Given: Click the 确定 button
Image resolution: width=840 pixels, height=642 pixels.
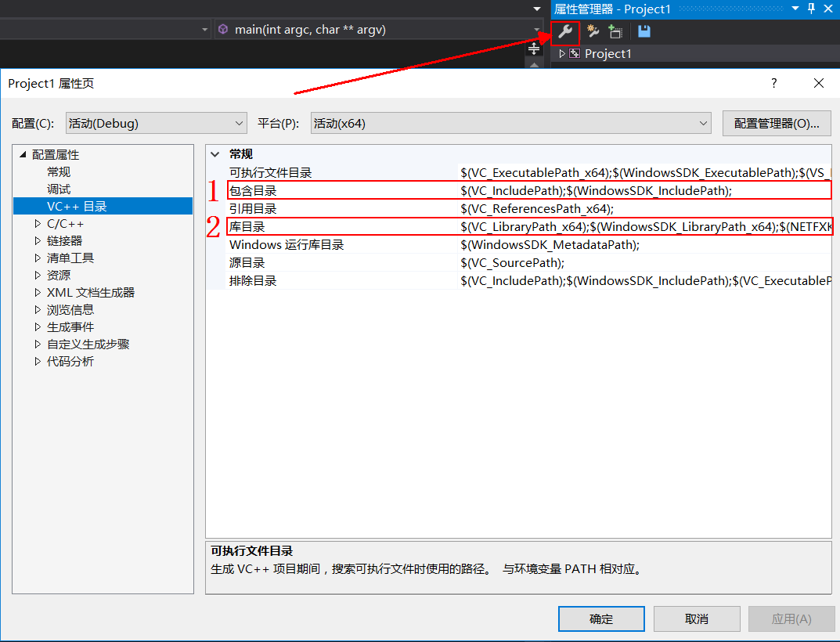Looking at the screenshot, I should click(x=601, y=619).
